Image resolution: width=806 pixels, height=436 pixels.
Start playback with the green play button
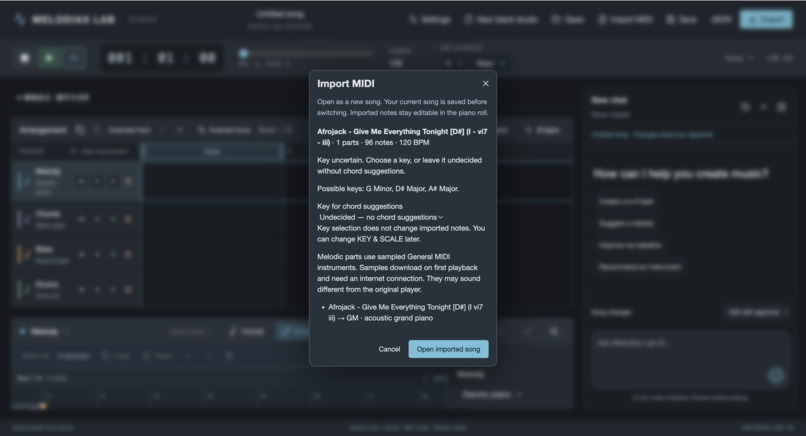(49, 58)
